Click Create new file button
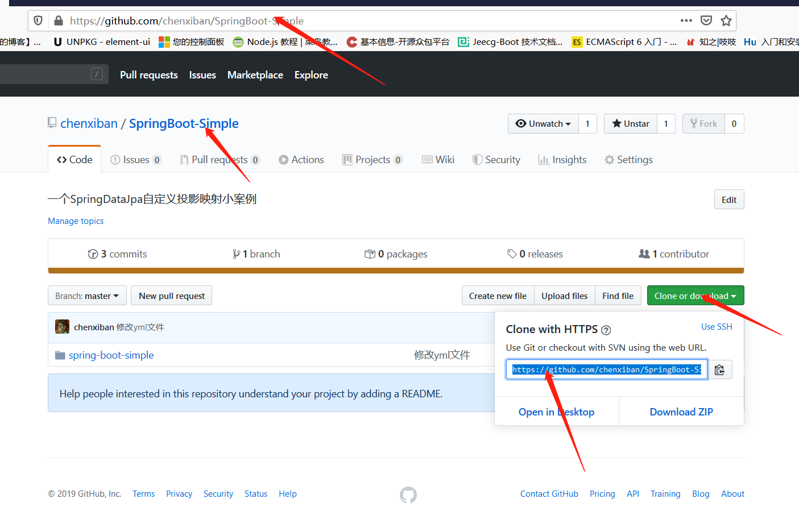The width and height of the screenshot is (799, 532). (x=498, y=296)
